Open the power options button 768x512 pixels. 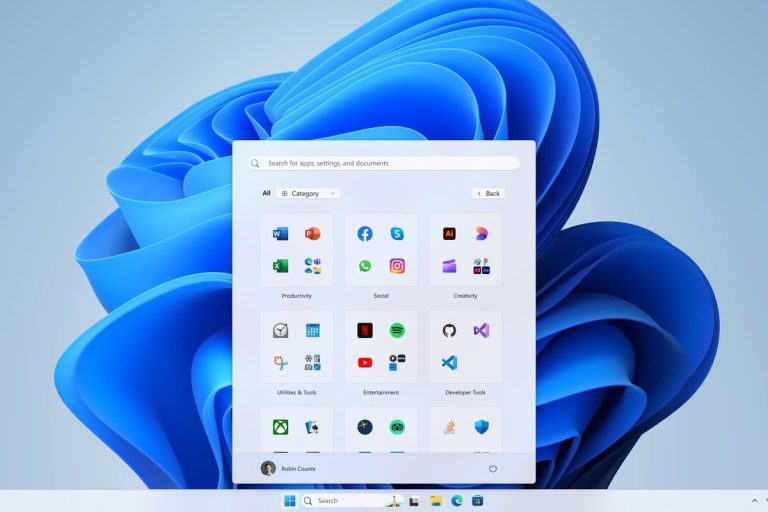[493, 469]
